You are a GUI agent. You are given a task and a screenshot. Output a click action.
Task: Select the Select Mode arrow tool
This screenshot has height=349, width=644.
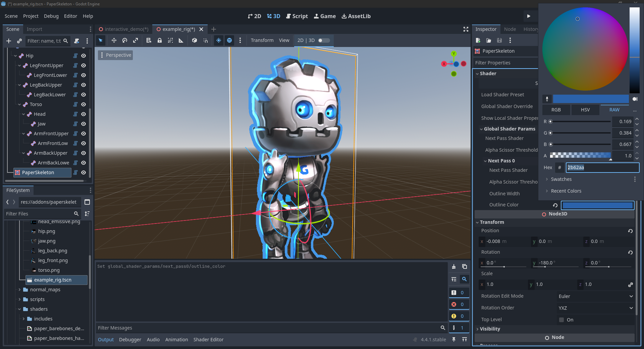pos(101,40)
